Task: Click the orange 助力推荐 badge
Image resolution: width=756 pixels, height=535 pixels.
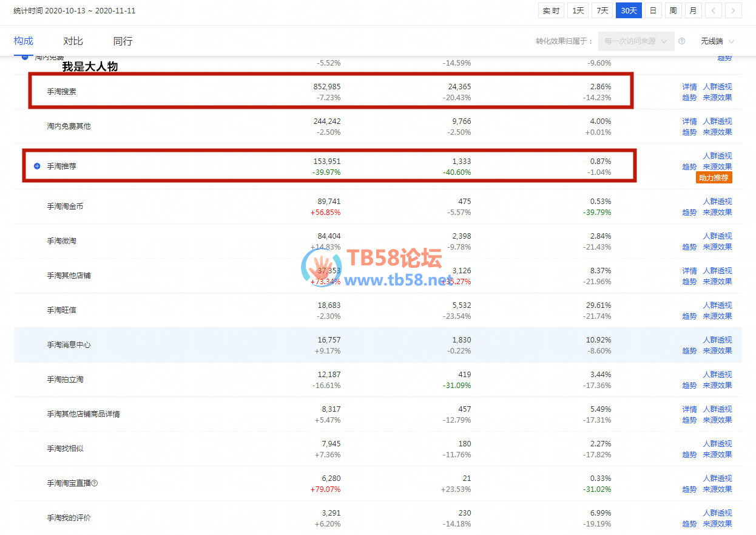Action: (714, 178)
